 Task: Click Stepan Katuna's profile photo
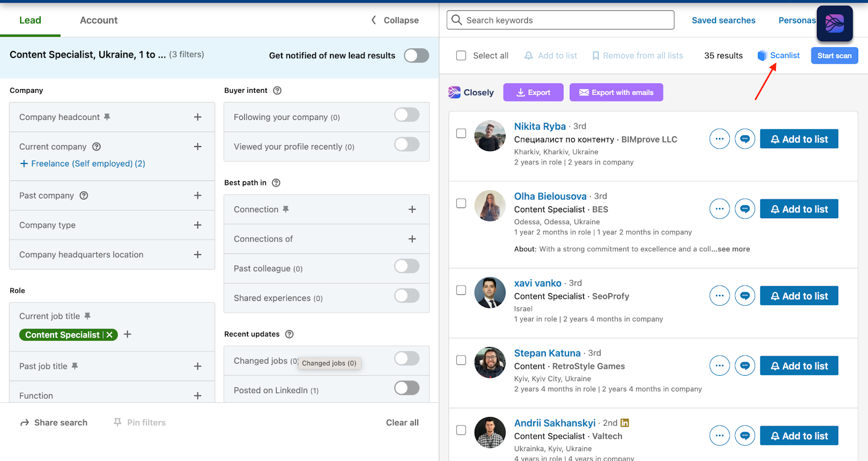tap(490, 362)
